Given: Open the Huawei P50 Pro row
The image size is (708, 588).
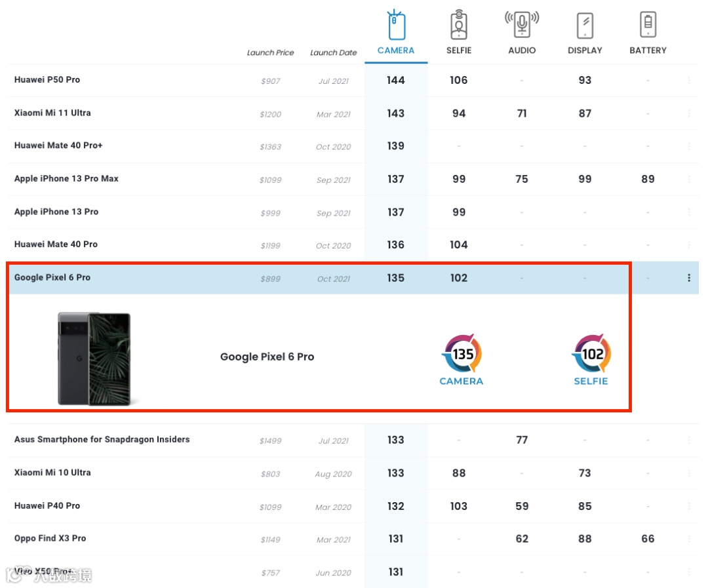Looking at the screenshot, I should point(353,81).
